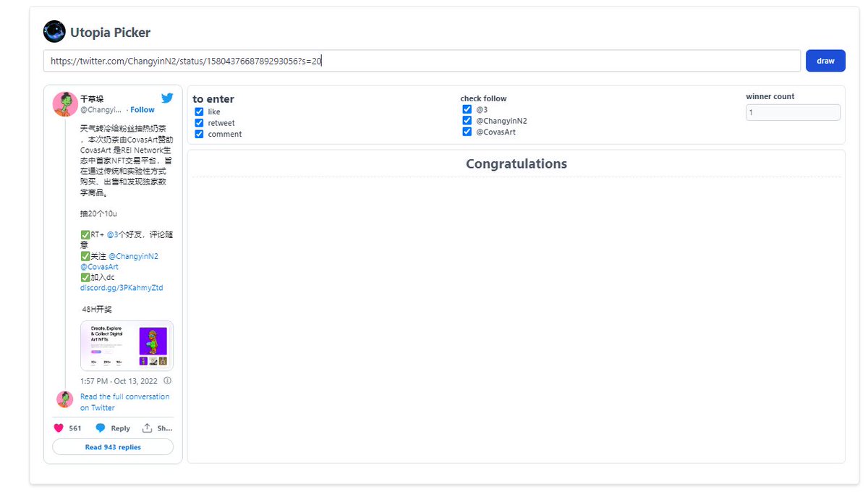Click the winner count input field
The image size is (868, 497).
[793, 112]
